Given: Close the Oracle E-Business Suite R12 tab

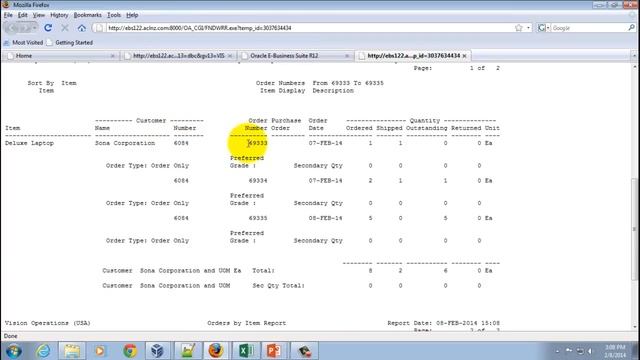Looking at the screenshot, I should 347,56.
